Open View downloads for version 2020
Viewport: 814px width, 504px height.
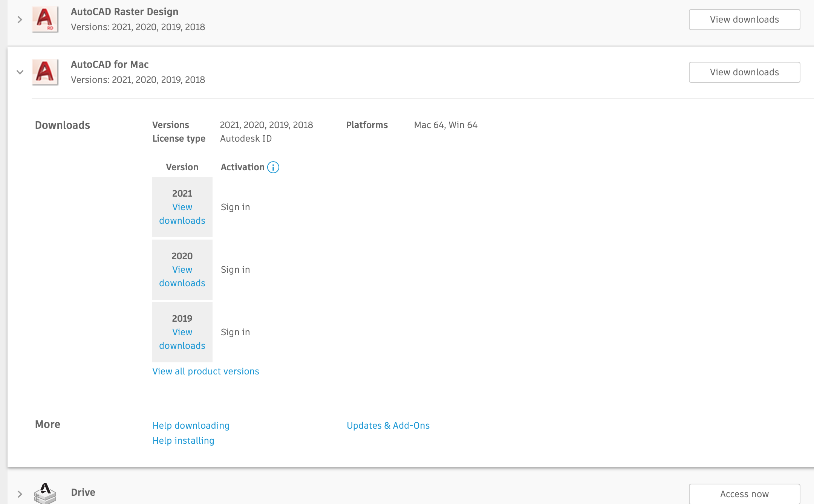182,276
